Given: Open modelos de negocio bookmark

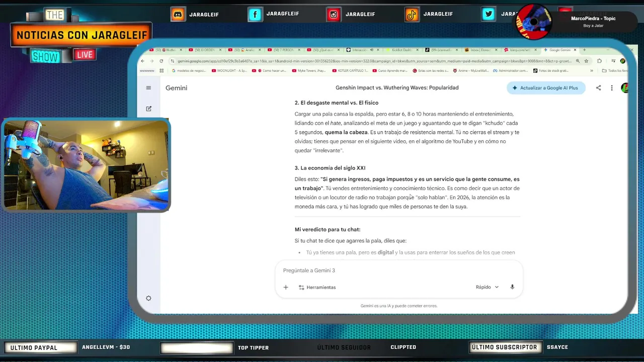Looking at the screenshot, I should [x=189, y=71].
